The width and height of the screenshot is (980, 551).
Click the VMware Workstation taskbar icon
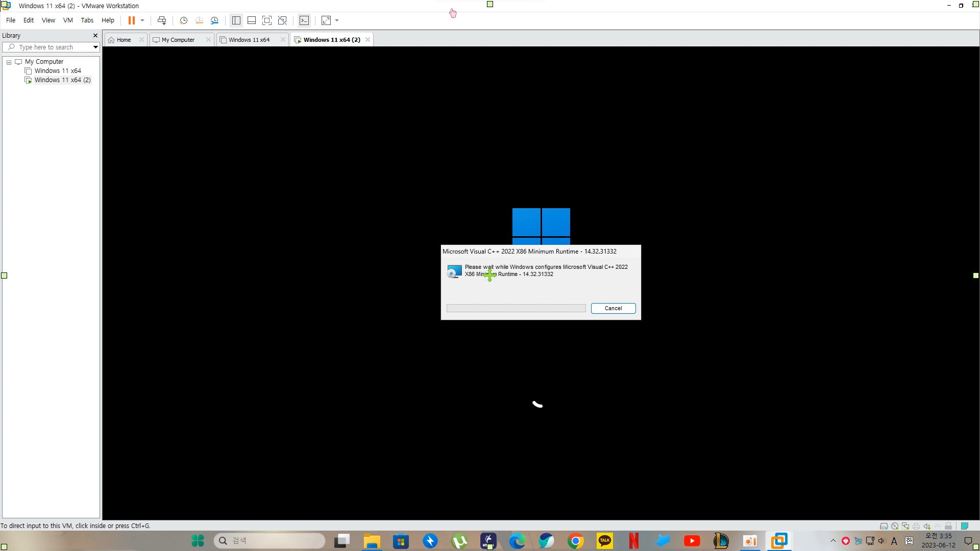tap(779, 541)
